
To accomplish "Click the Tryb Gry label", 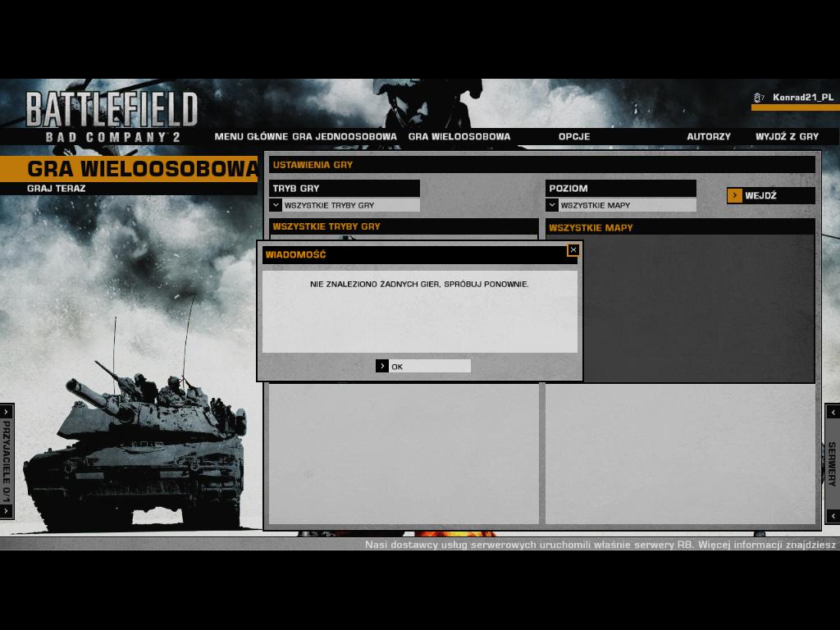I will (345, 189).
